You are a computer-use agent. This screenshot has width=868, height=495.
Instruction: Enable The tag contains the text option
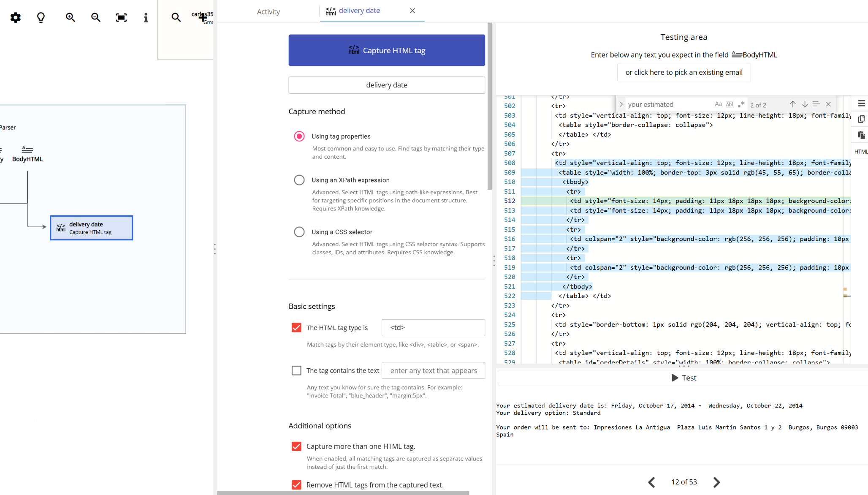296,370
